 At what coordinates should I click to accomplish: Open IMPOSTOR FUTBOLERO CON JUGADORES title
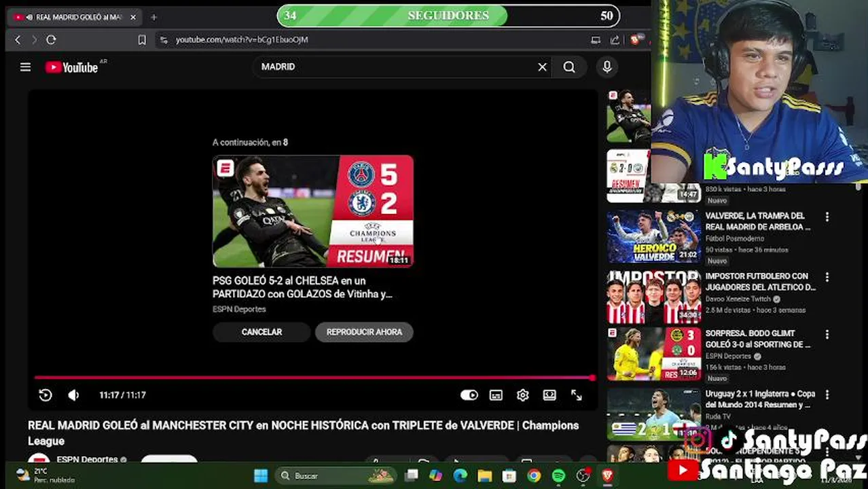[760, 282]
